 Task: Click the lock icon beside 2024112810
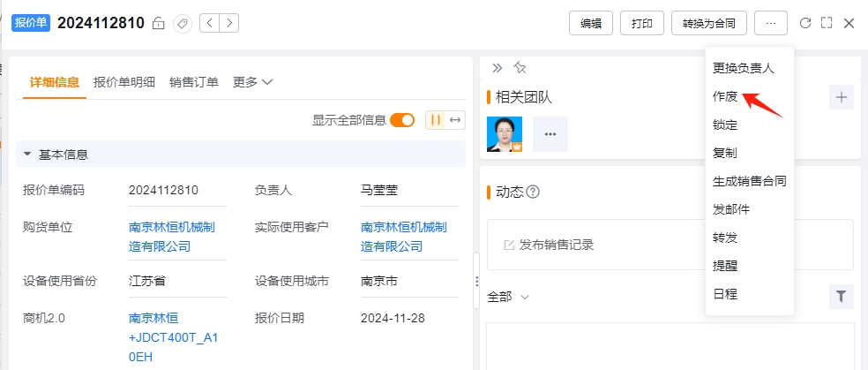pyautogui.click(x=158, y=23)
